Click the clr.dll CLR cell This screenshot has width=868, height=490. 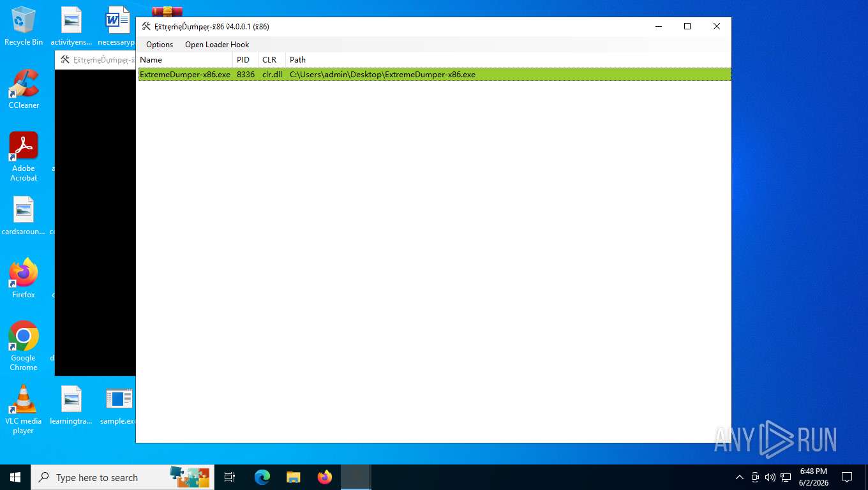(x=272, y=75)
